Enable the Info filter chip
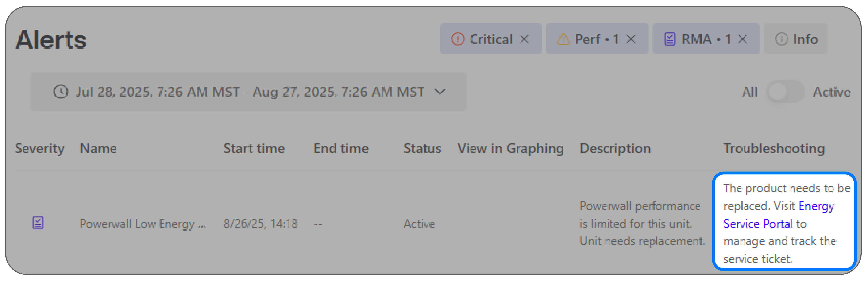The height and width of the screenshot is (282, 868). click(795, 39)
